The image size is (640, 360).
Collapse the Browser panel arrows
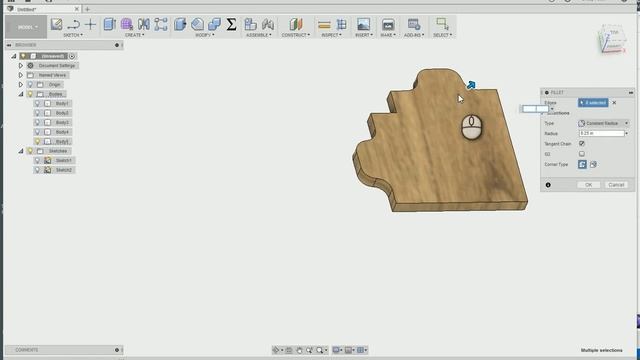(9, 45)
